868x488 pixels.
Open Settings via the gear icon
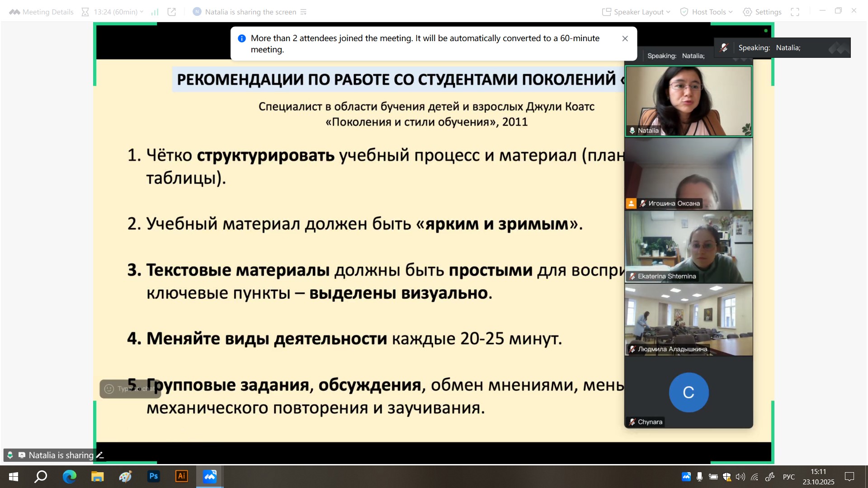coord(747,12)
